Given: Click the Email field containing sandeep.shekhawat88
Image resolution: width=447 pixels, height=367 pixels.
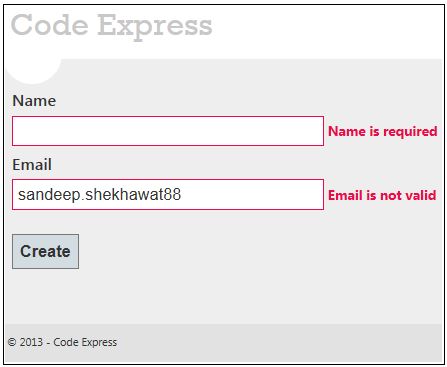Looking at the screenshot, I should [168, 195].
